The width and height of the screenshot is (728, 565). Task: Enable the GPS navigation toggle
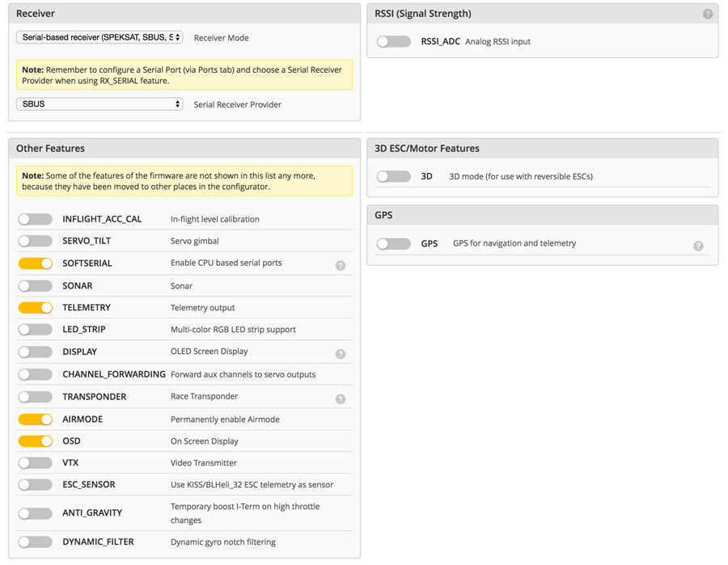coord(394,243)
